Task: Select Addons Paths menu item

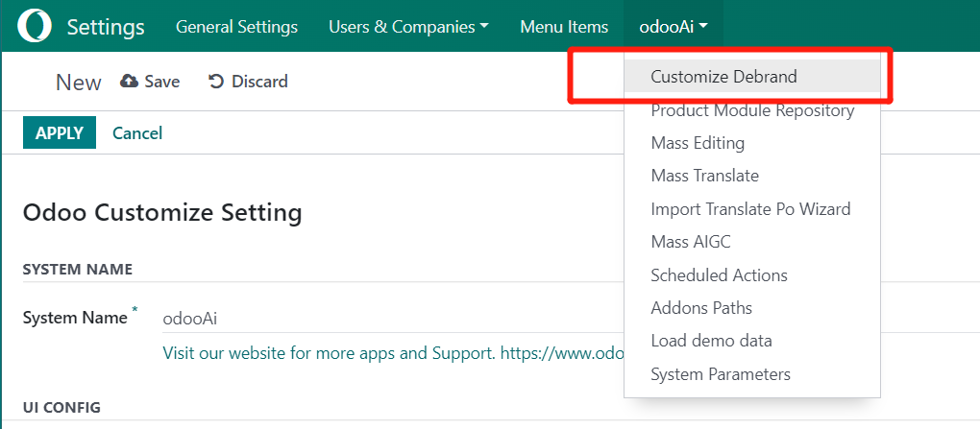Action: pos(701,308)
